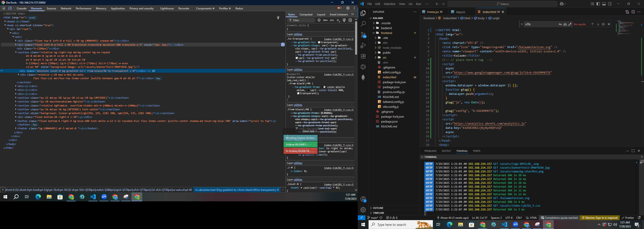Open the DevTools Console tab
This screenshot has height=229, width=644.
21,8
